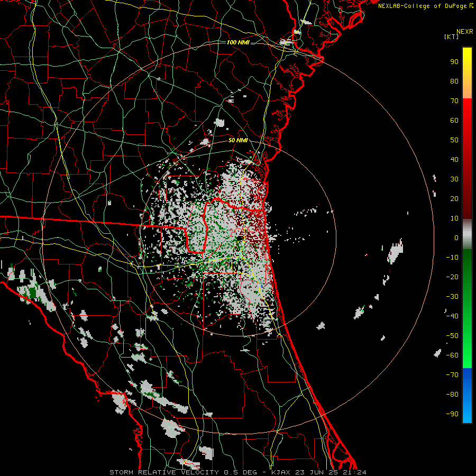This screenshot has height=476, width=476.
Task: Click the STORM RELATIVE VELOCITY caption text
Action: click(164, 472)
